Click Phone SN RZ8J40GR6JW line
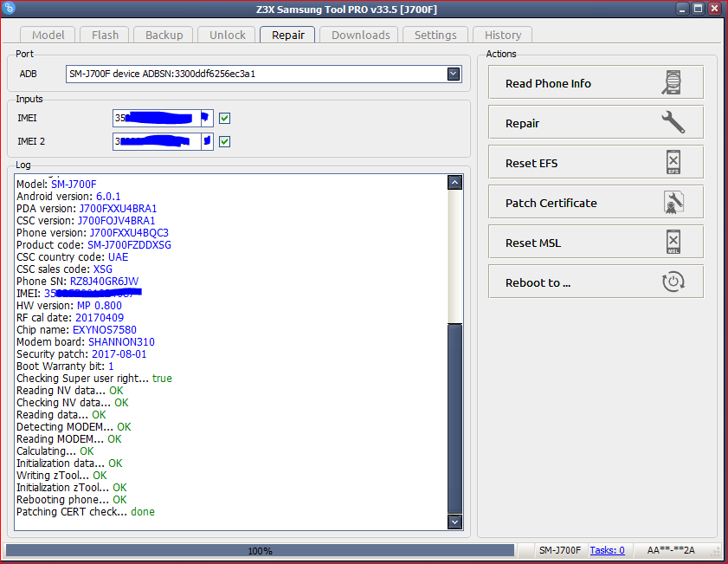The width and height of the screenshot is (728, 564). point(77,281)
